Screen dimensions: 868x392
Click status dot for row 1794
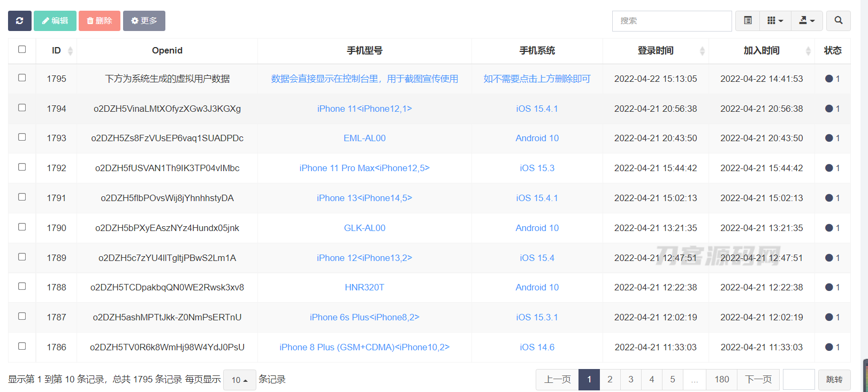click(x=829, y=109)
